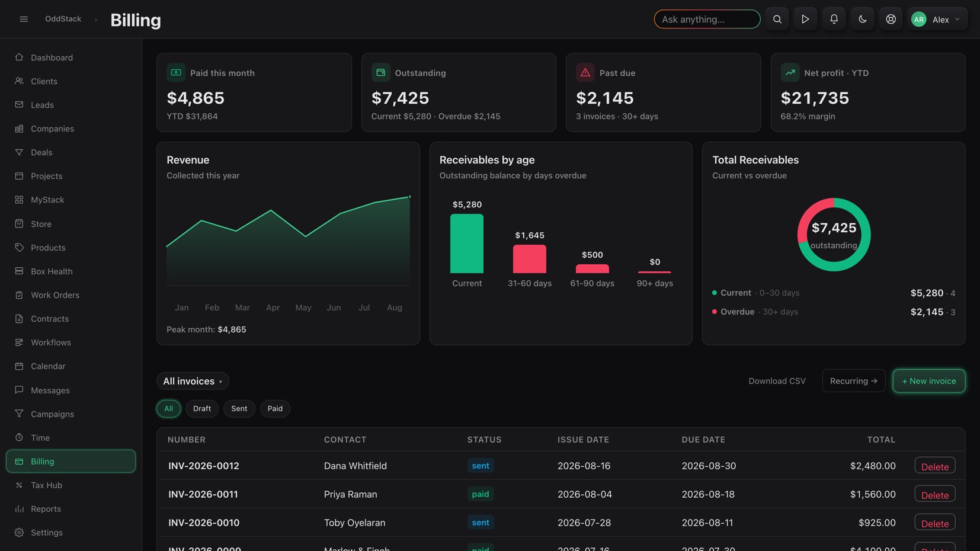
Task: Click the magnifying glass search icon
Action: tap(777, 19)
